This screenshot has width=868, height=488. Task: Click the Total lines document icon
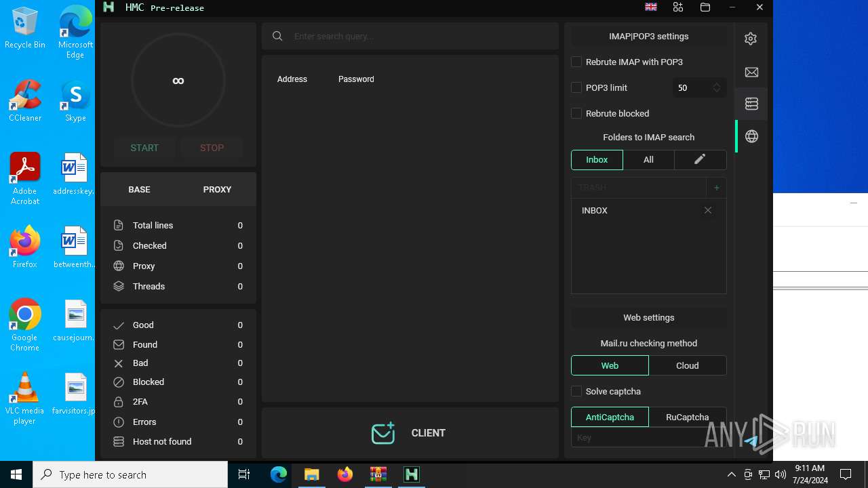tap(119, 225)
